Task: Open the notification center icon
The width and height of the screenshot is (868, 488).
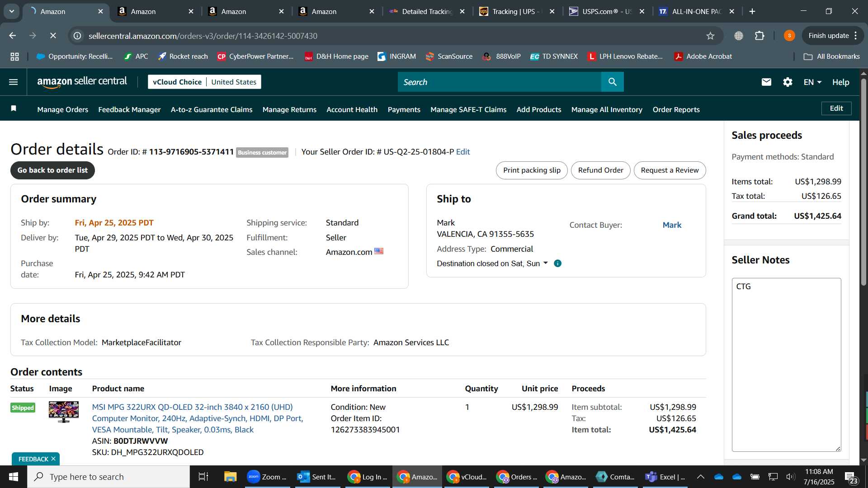Action: pos(851,477)
